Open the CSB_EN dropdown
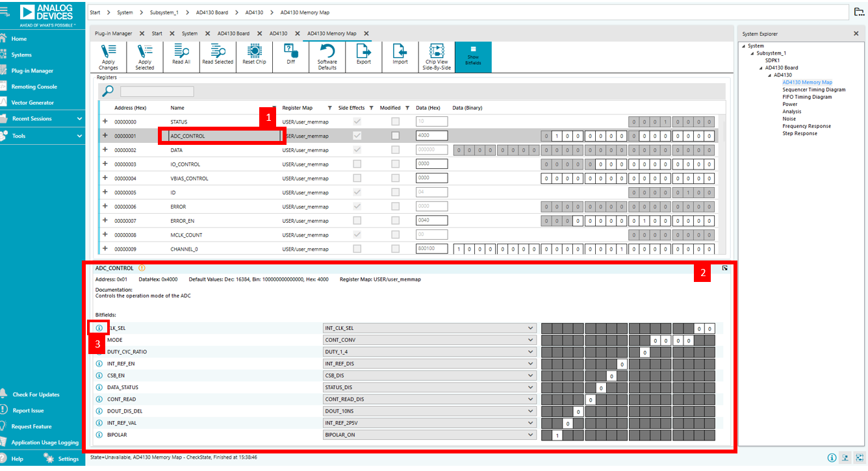 point(429,376)
